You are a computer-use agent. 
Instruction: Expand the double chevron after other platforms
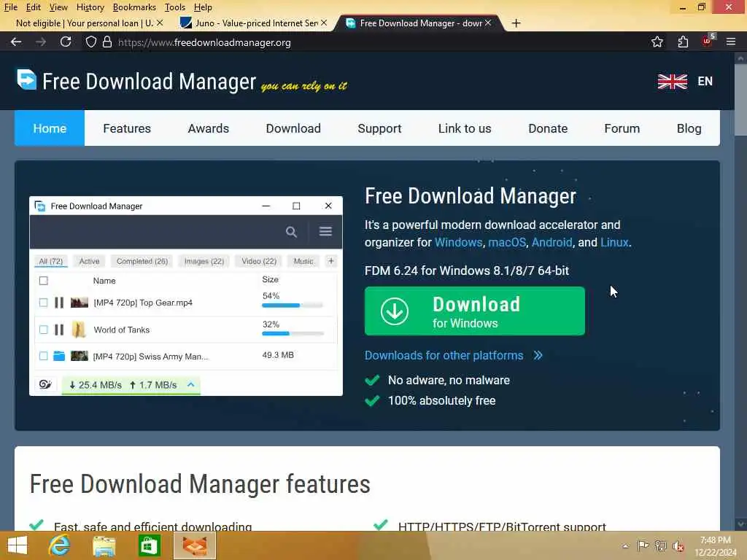coord(538,355)
